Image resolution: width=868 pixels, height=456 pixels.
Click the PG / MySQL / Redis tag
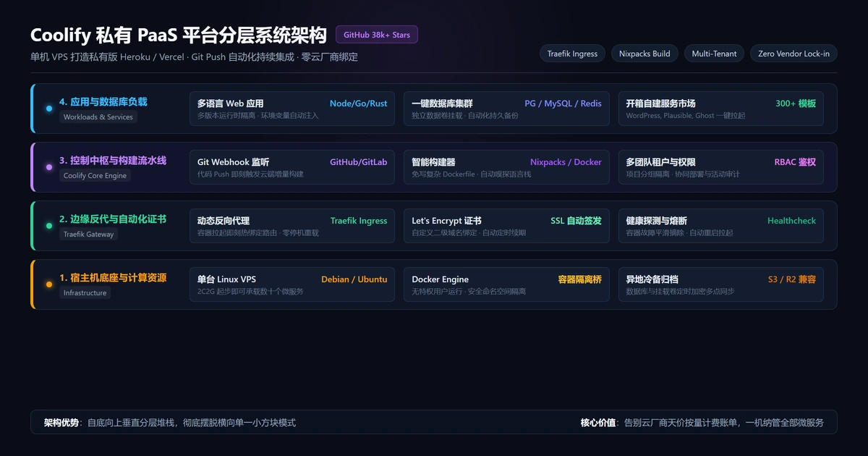(563, 104)
